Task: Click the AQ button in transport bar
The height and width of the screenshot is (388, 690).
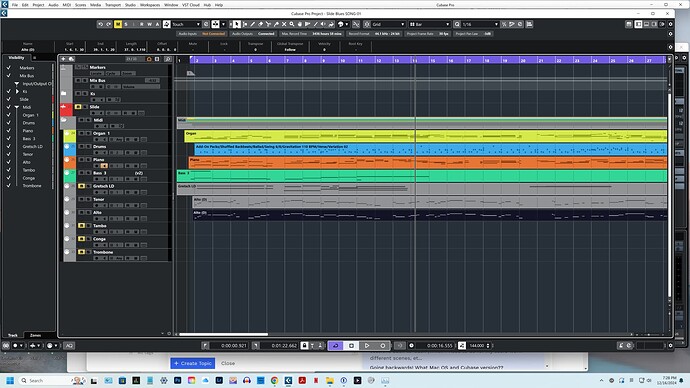Action: [69, 345]
